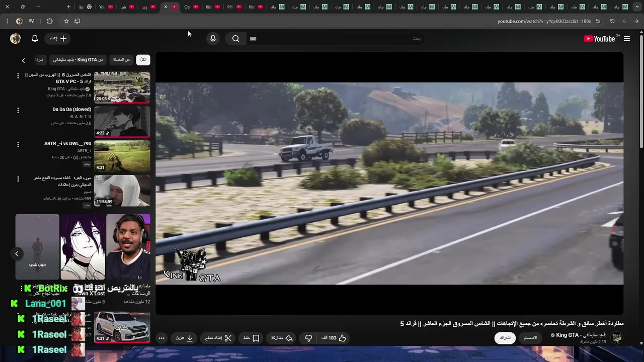Image resolution: width=644 pixels, height=362 pixels.
Task: Start voice search with the microphone
Action: pyautogui.click(x=213, y=39)
